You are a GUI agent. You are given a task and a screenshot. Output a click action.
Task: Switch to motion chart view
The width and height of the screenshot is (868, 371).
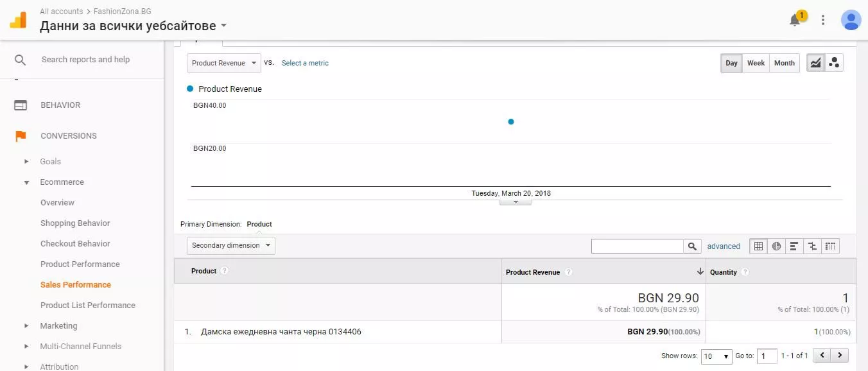coord(834,63)
